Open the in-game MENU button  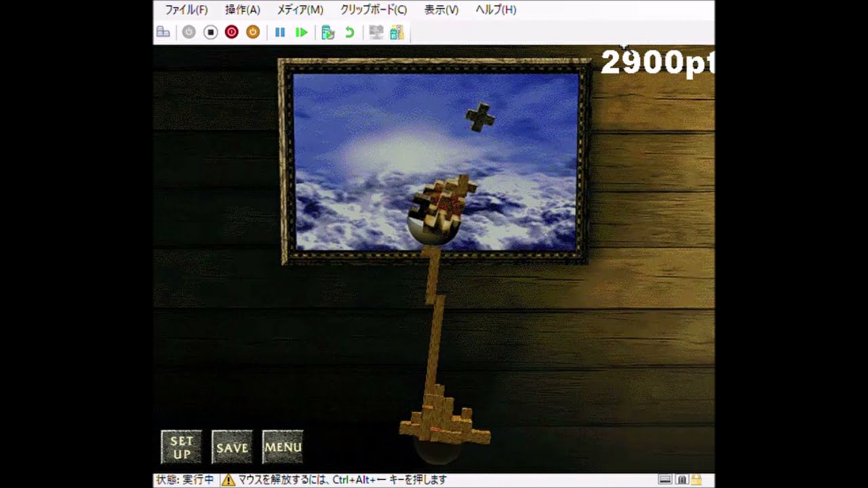tap(283, 447)
